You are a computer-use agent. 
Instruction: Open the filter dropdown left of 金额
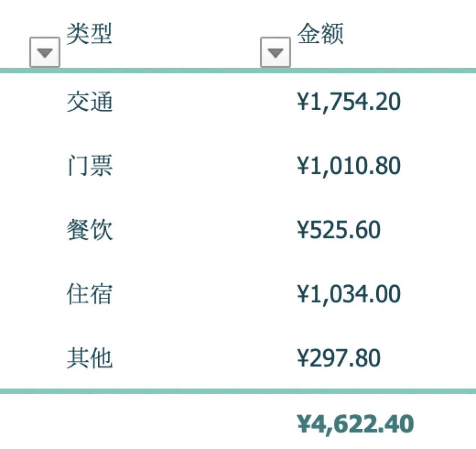(275, 52)
